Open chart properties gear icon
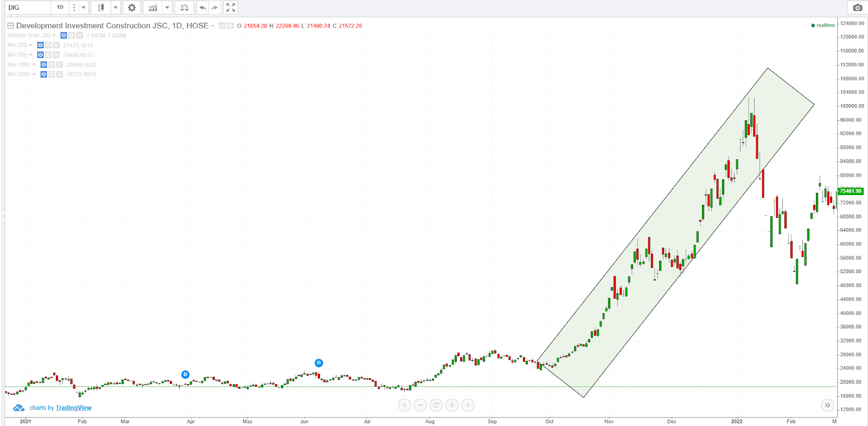The image size is (868, 426). coord(132,8)
